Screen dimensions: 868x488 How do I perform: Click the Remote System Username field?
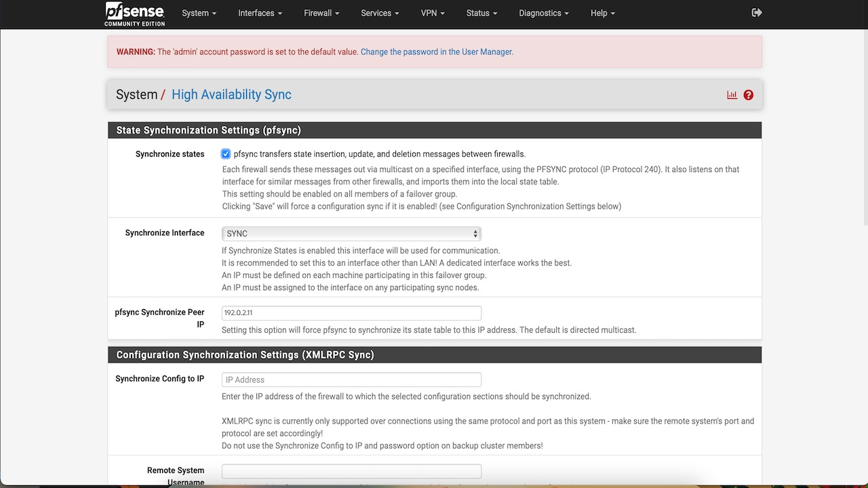click(x=351, y=471)
